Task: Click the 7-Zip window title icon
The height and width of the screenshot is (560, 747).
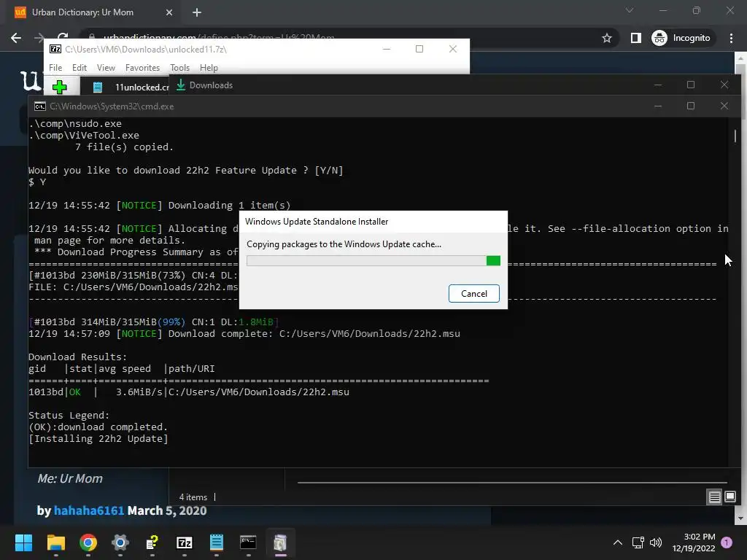Action: (55, 49)
